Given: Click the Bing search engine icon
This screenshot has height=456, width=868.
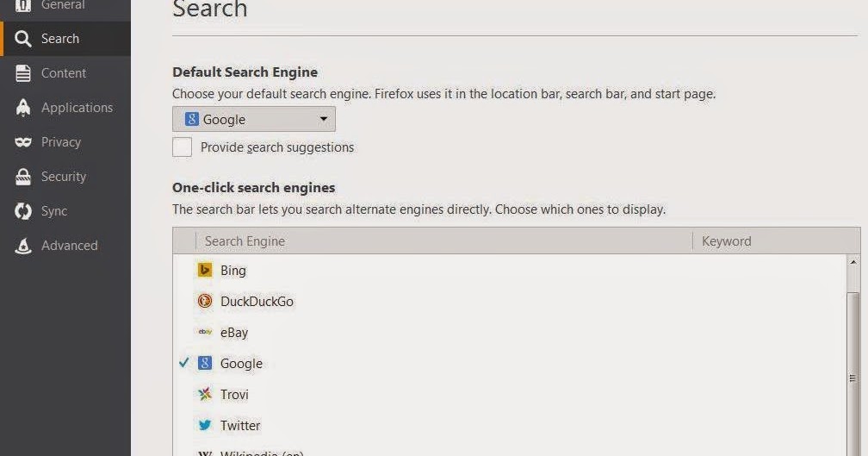Looking at the screenshot, I should coord(205,271).
